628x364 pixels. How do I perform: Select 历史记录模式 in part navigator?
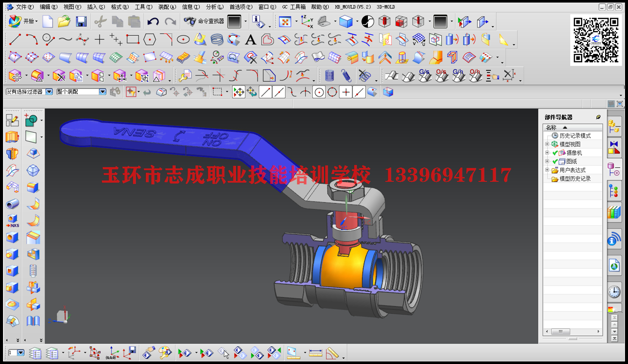[x=575, y=136]
